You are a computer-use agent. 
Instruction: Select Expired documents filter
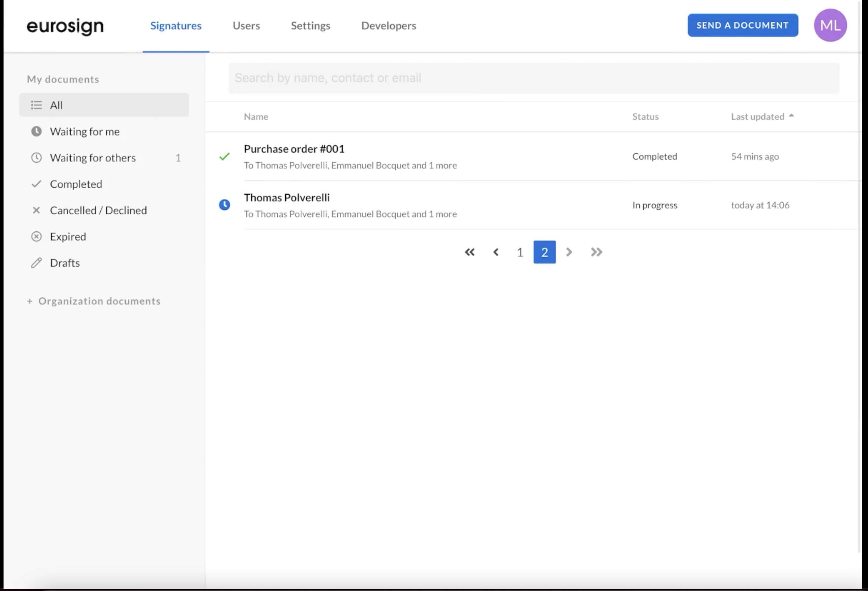pyautogui.click(x=67, y=236)
